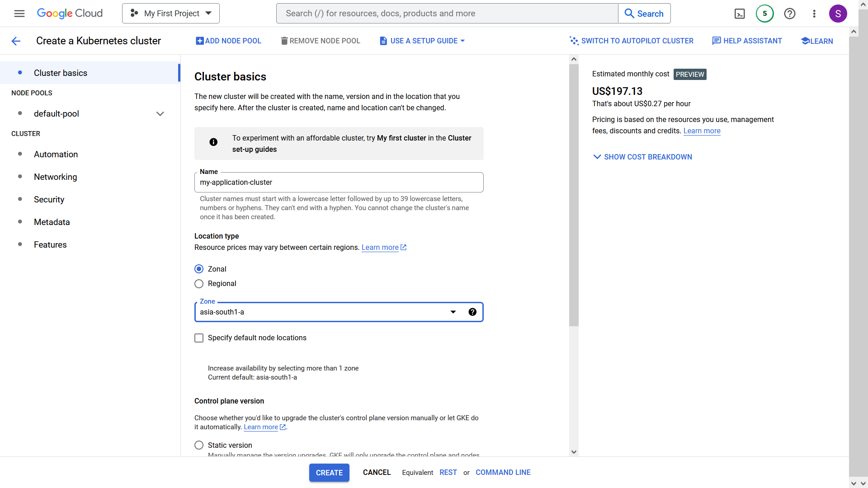Viewport: 868px width, 488px height.
Task: Open the My First Project selector
Action: [x=171, y=14]
